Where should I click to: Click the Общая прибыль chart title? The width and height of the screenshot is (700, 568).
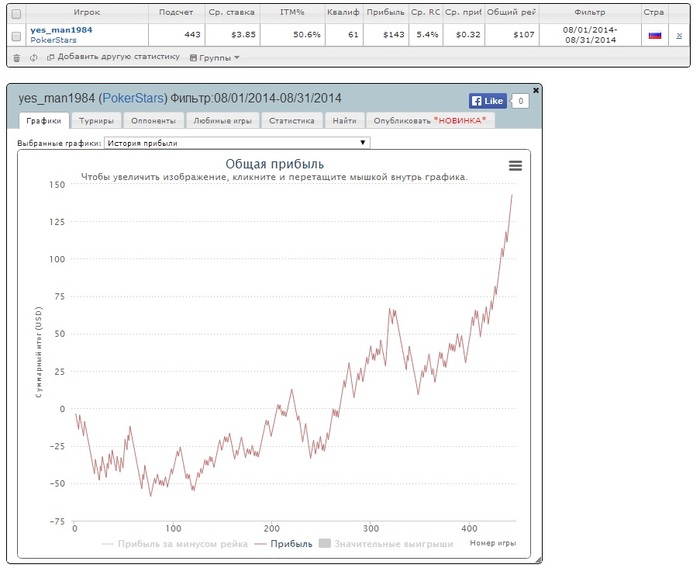pyautogui.click(x=275, y=164)
